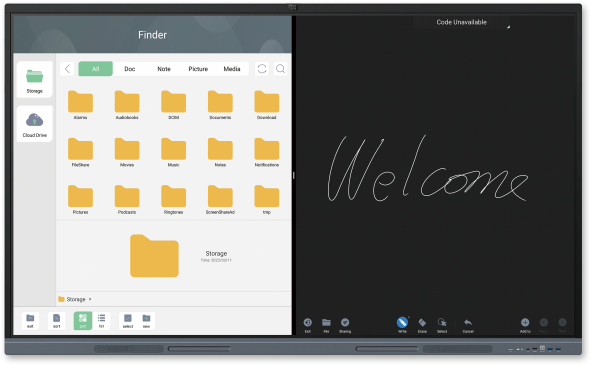Open the Download folder
The image size is (591, 365).
pos(266,105)
